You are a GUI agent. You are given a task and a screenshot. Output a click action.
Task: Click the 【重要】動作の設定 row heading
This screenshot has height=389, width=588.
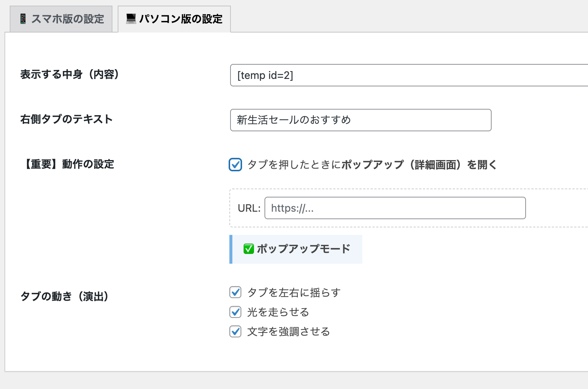(x=68, y=164)
